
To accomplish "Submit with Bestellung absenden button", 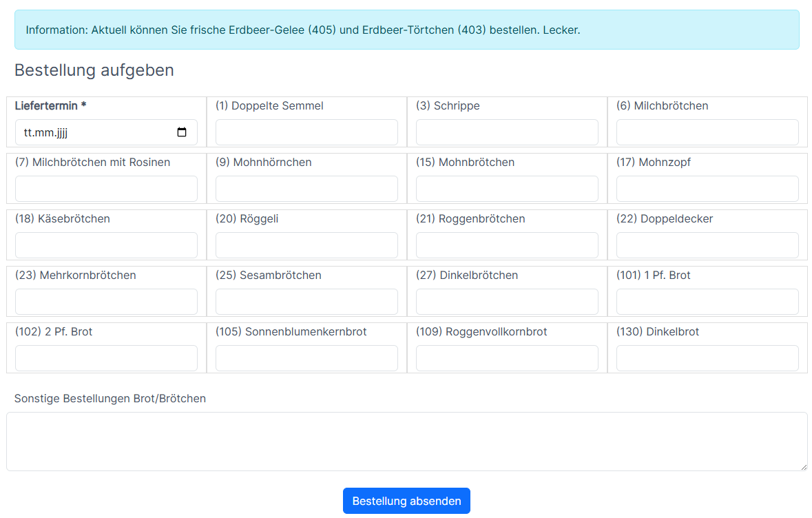I will (406, 501).
